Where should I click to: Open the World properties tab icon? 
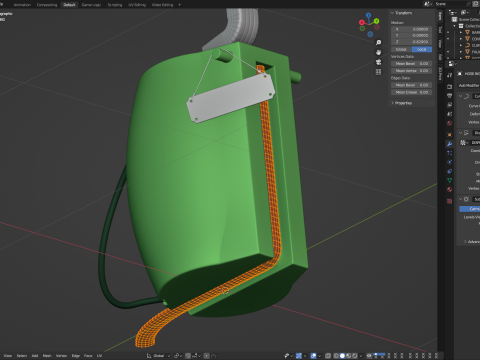(450, 123)
